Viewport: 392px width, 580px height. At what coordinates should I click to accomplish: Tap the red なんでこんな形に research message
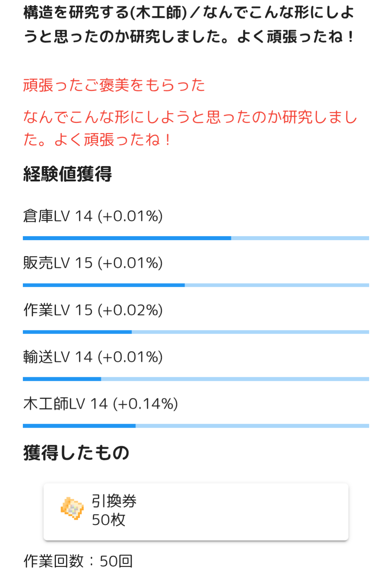190,128
